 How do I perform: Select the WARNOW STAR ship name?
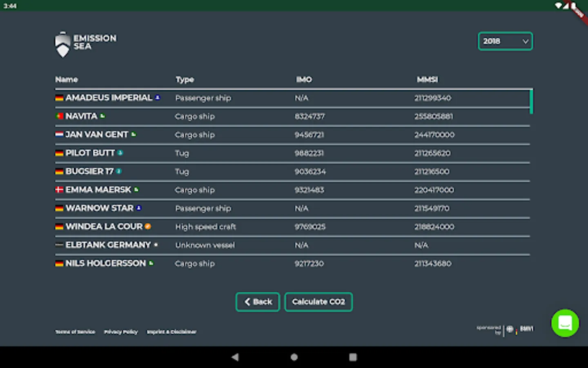point(100,208)
